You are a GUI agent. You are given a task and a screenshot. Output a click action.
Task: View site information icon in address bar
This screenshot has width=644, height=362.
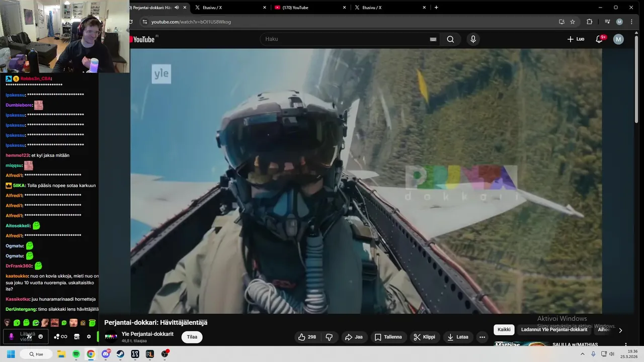coord(144,22)
